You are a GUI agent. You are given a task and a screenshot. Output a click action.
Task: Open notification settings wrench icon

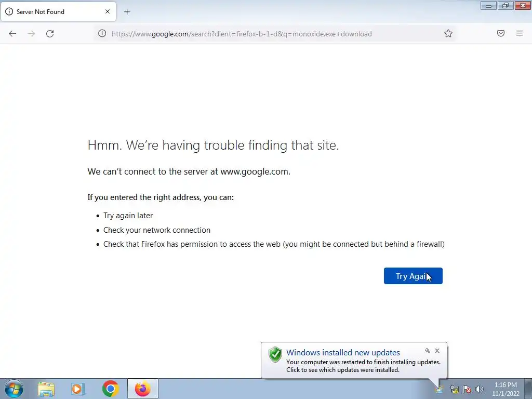[428, 351]
